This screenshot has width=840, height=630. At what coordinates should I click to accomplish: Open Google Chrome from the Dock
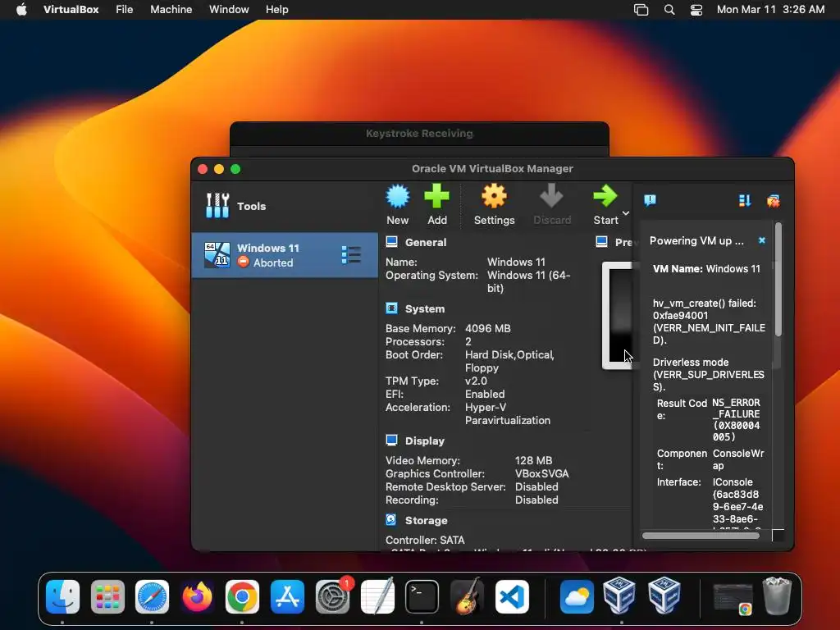point(242,596)
